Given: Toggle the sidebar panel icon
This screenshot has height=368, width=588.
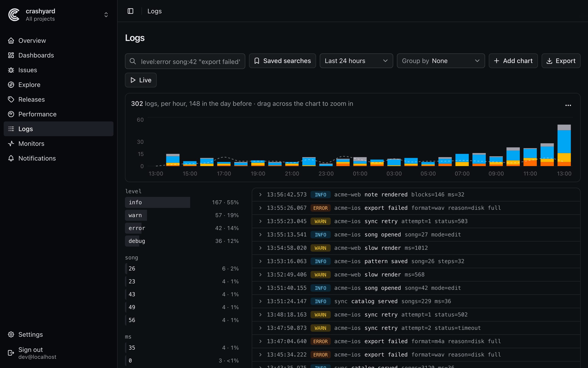Looking at the screenshot, I should tap(130, 11).
